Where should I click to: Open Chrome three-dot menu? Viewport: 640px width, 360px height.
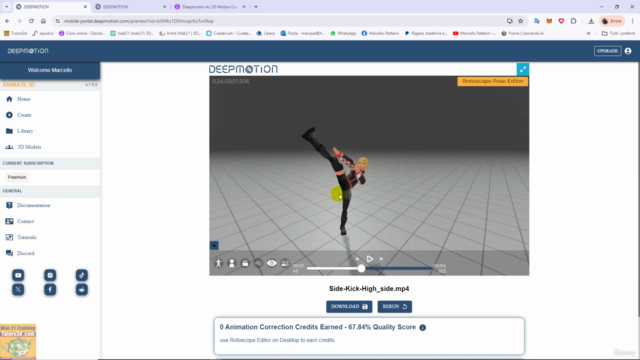(x=633, y=21)
